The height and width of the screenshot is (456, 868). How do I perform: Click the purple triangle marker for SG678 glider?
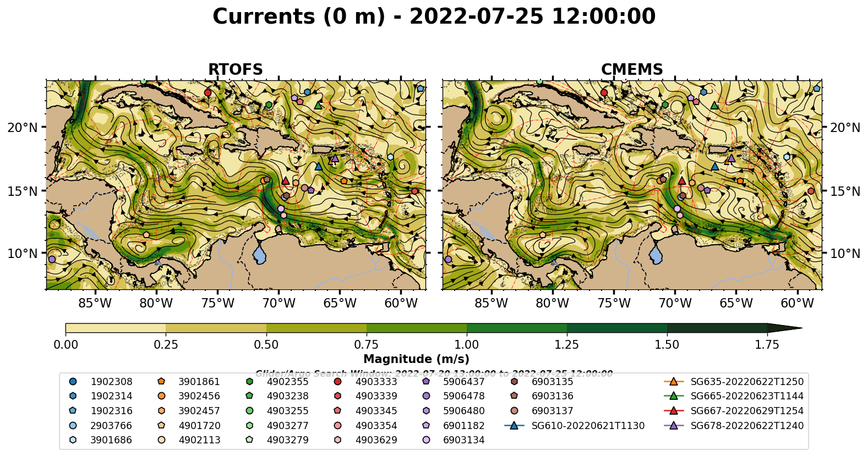point(673,425)
